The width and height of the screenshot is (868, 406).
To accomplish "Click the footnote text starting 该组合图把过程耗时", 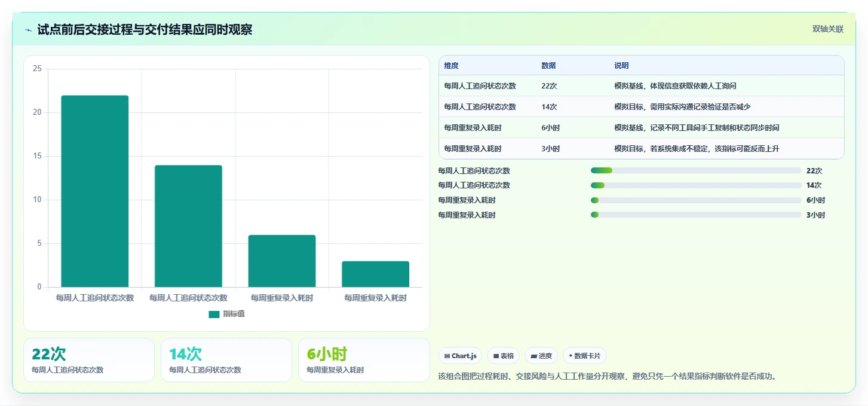I will tap(607, 377).
